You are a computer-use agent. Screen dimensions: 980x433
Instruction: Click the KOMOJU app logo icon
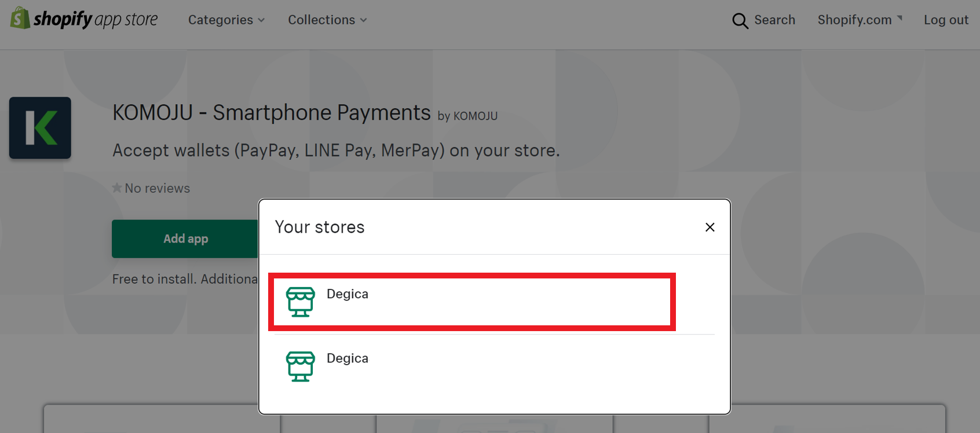pos(40,128)
